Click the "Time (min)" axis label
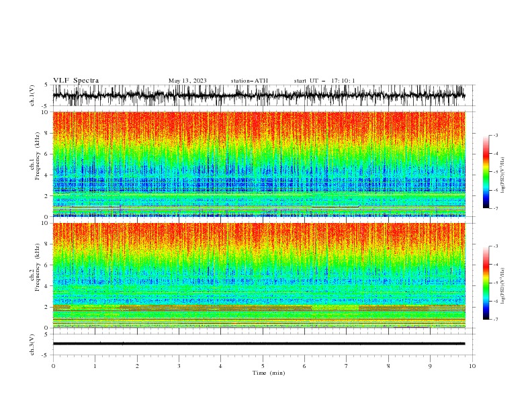This screenshot has width=532, height=411. (x=269, y=373)
